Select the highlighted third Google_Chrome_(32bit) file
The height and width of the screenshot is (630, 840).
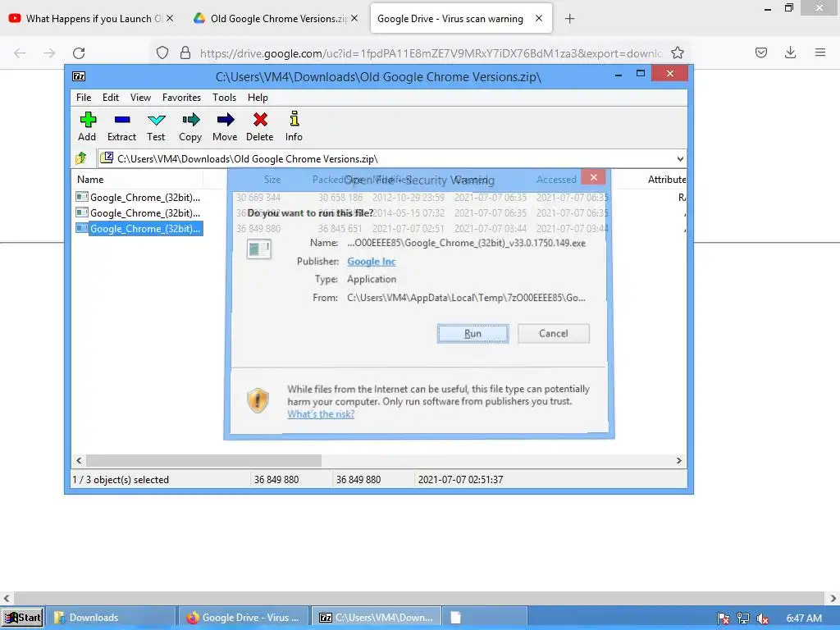coord(138,228)
